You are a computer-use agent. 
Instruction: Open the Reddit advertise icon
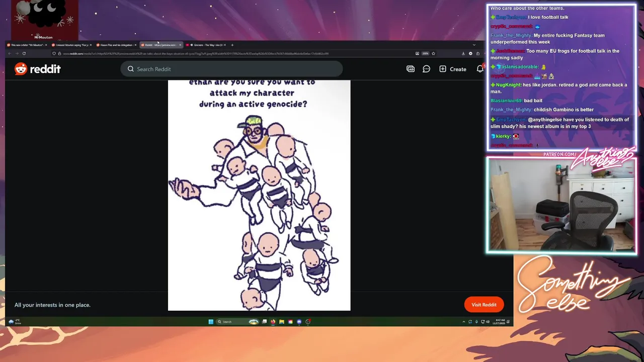pyautogui.click(x=411, y=69)
